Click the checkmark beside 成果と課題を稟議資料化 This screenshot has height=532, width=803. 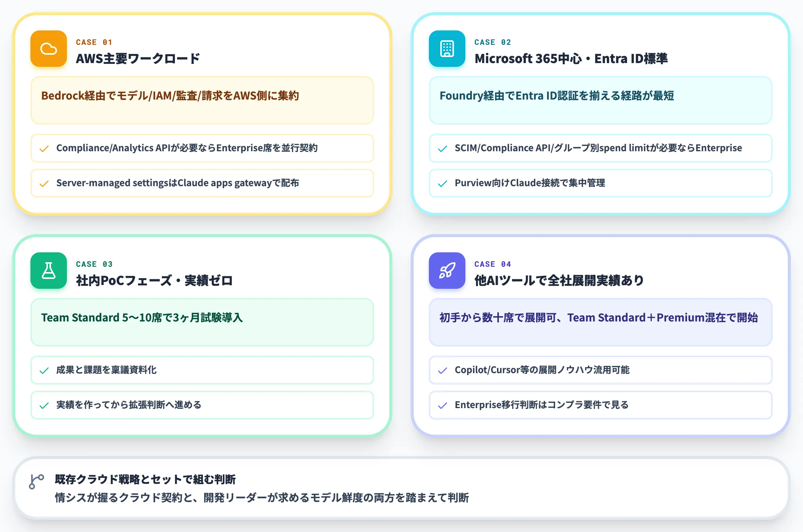click(x=44, y=370)
